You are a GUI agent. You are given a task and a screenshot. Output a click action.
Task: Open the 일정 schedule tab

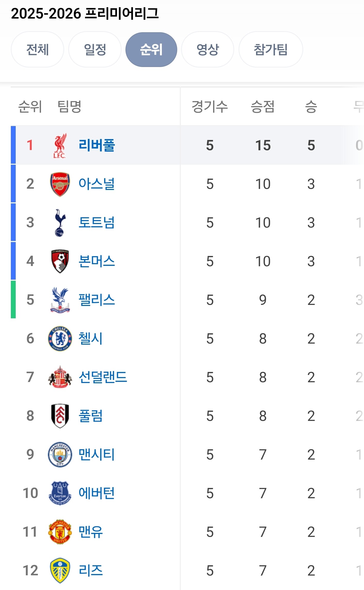95,49
